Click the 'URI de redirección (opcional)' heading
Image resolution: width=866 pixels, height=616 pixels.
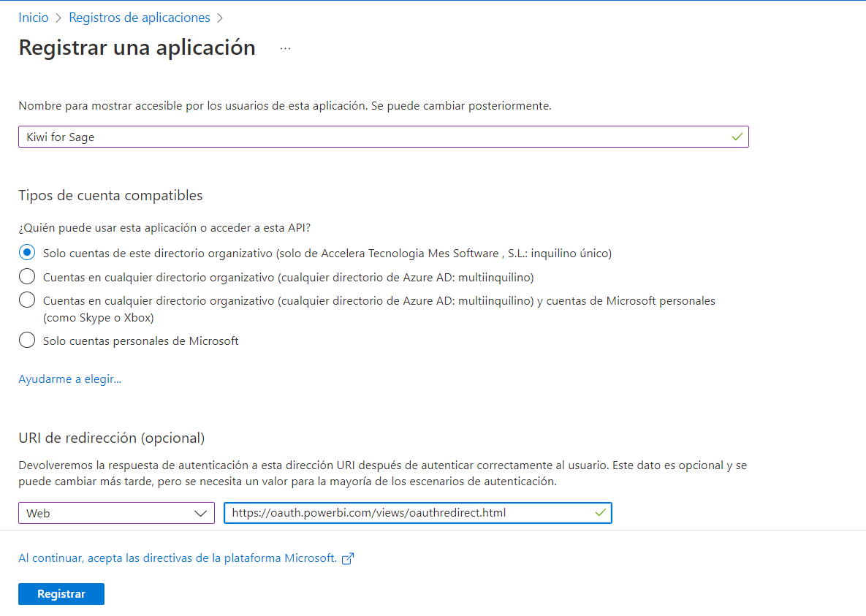112,438
